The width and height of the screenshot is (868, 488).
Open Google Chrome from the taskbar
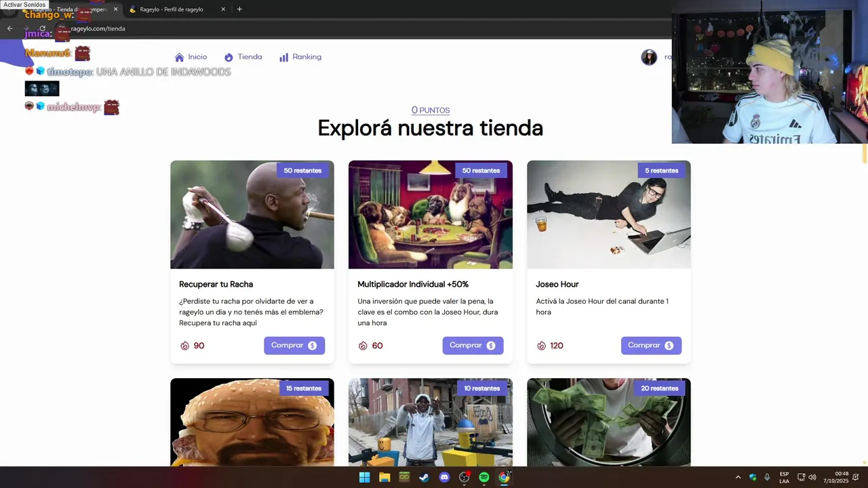[504, 477]
